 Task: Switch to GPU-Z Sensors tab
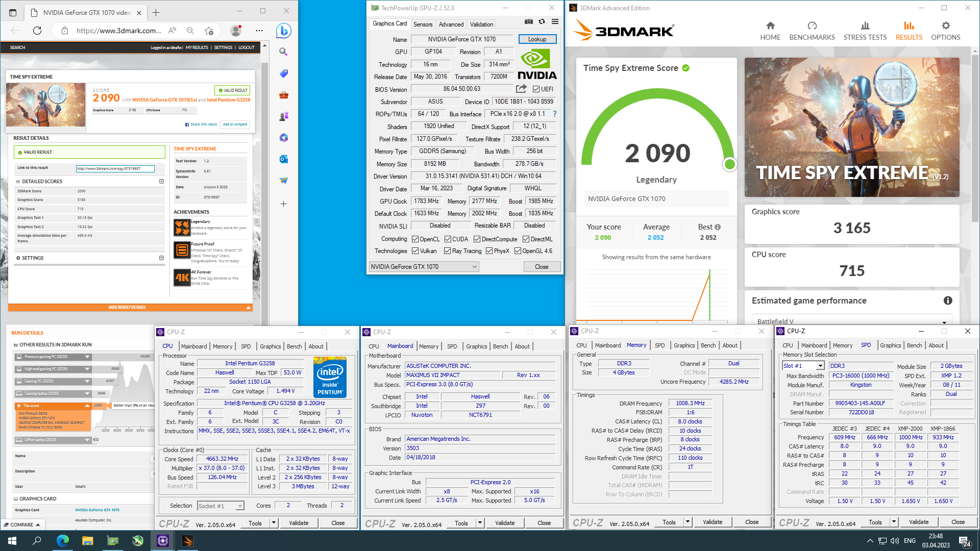click(423, 24)
